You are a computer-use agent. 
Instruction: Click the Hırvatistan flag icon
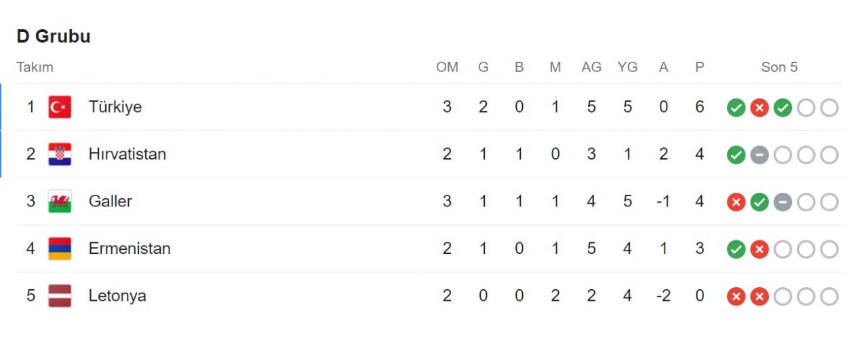coord(60,154)
